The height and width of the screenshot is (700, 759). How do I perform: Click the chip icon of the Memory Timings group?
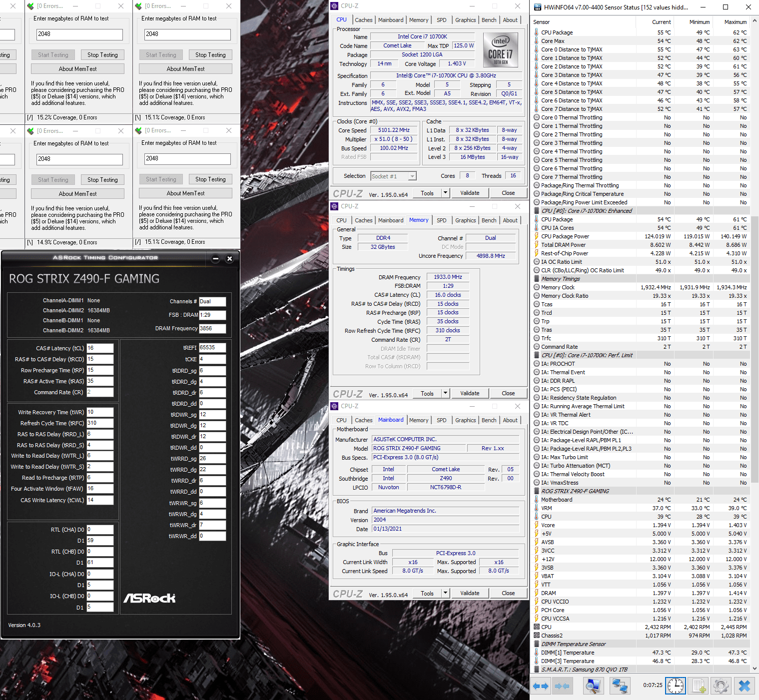(537, 279)
